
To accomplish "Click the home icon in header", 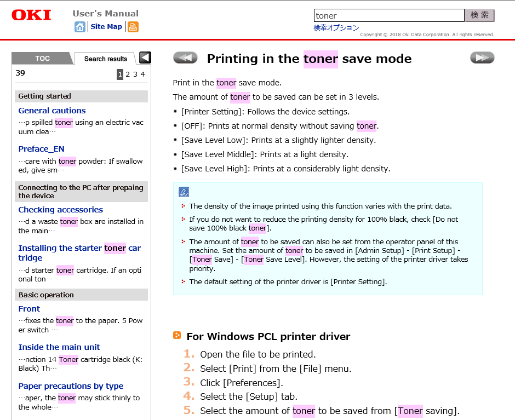I will 80,27.
